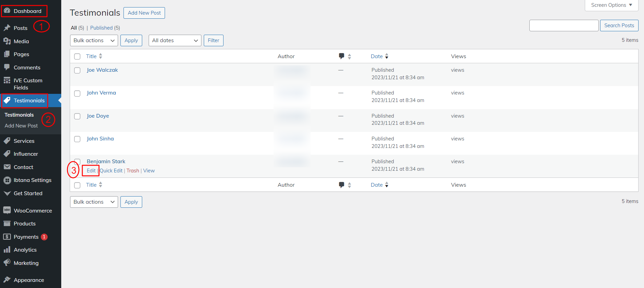Expand the Screen Options panel
Image resolution: width=644 pixels, height=288 pixels.
pos(611,5)
